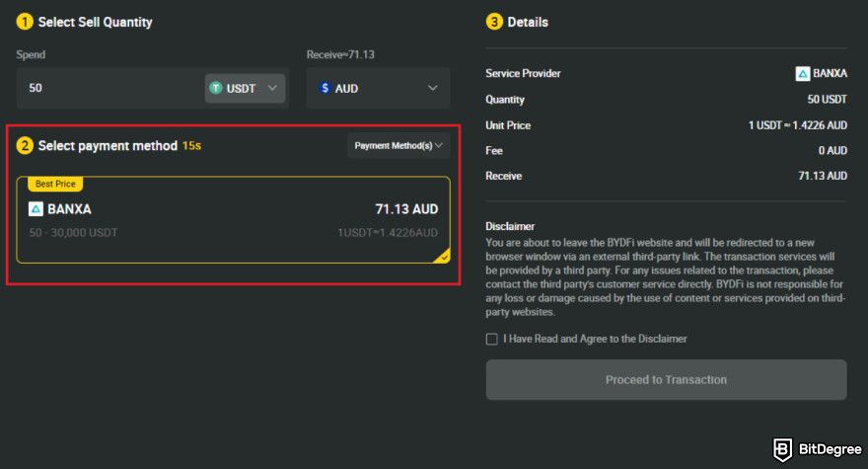The height and width of the screenshot is (469, 868).
Task: Click the AUD dollar currency icon
Action: point(325,88)
